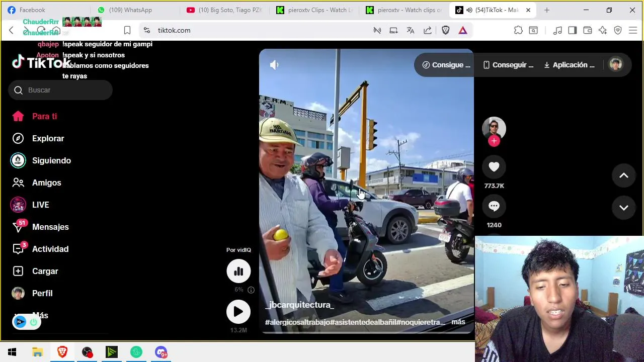Close the TikTok tab

tap(528, 10)
